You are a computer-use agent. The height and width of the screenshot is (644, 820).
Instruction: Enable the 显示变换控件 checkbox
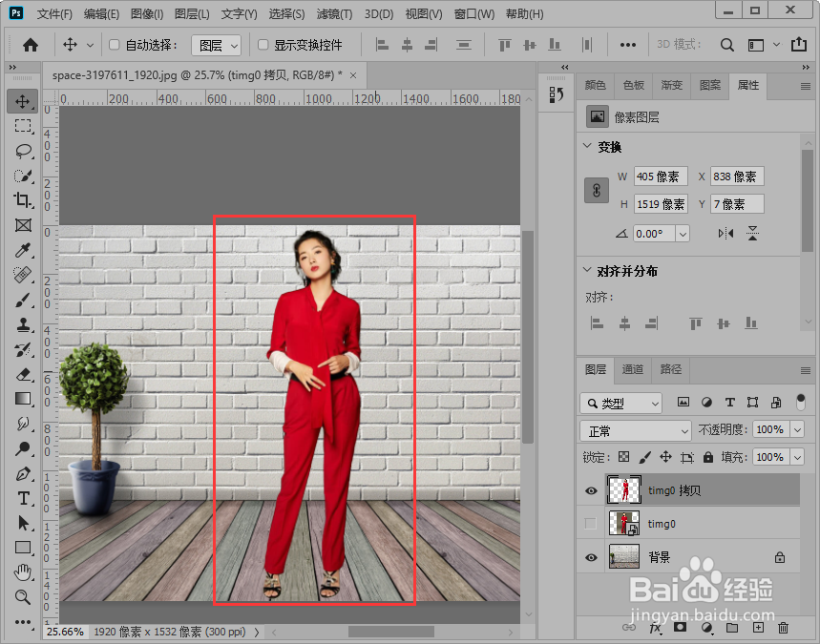point(263,45)
